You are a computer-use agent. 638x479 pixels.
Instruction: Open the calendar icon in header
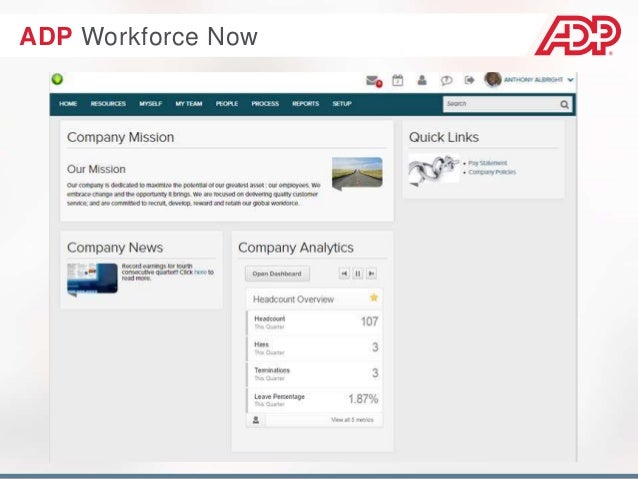(x=398, y=80)
